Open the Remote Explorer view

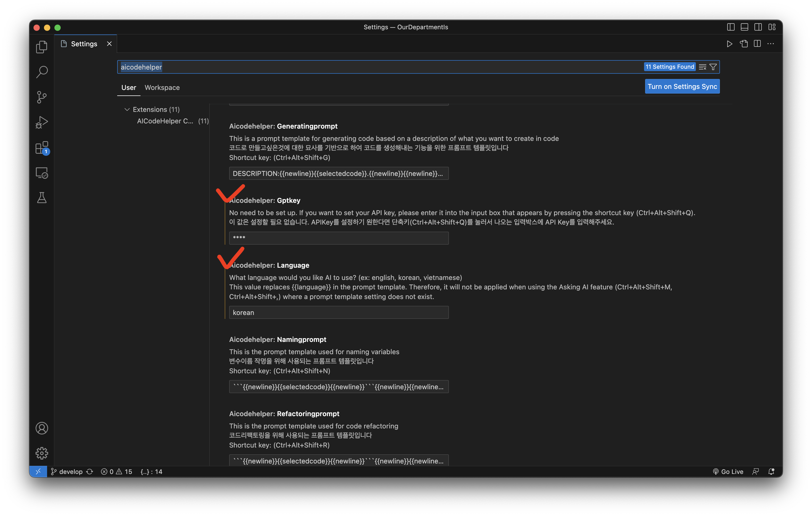pyautogui.click(x=42, y=173)
